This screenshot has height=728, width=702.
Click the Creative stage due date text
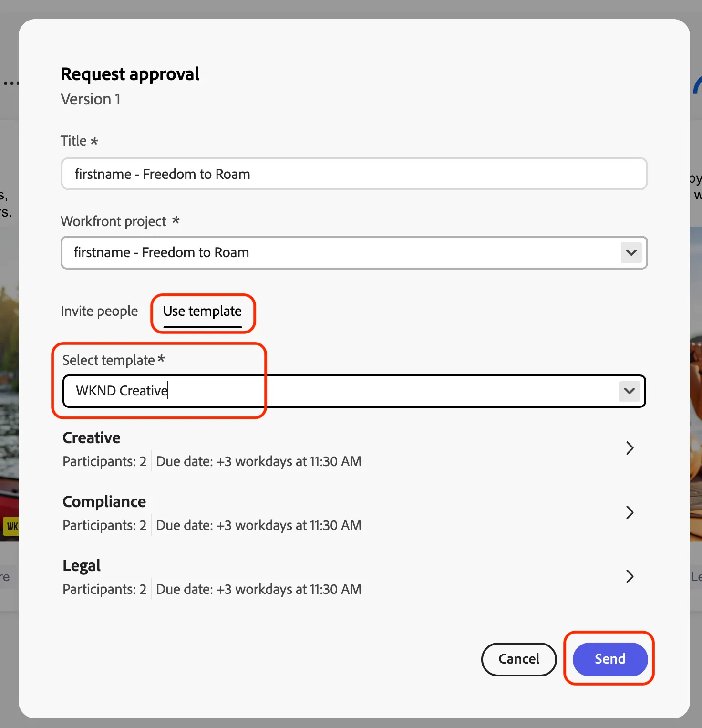click(258, 461)
